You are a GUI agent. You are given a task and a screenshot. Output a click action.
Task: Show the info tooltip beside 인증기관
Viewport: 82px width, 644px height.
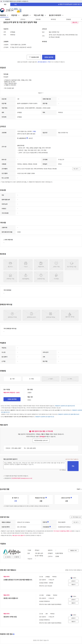click(48, 522)
